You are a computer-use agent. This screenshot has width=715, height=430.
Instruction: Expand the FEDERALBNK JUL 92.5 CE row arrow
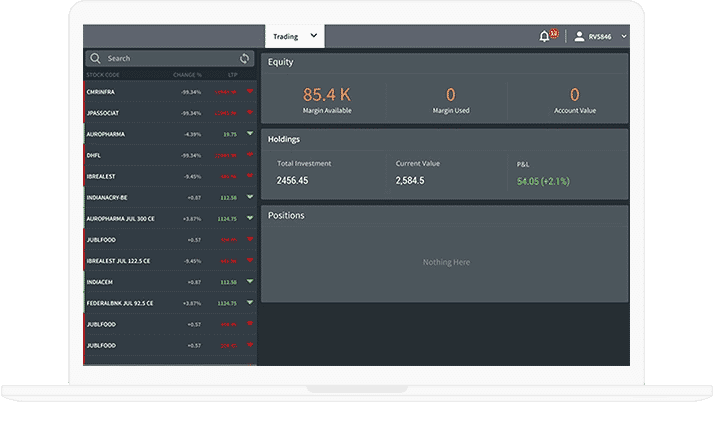[x=250, y=302]
